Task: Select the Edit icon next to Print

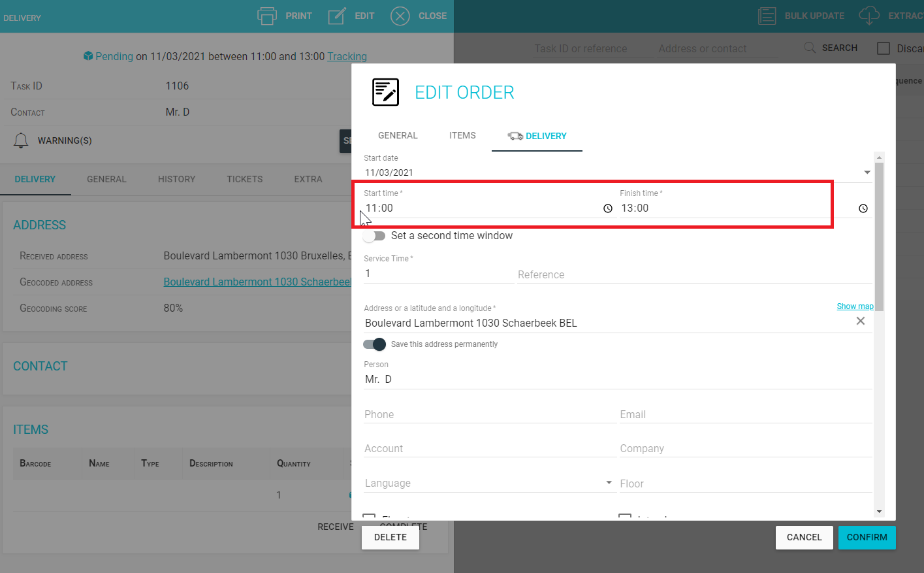Action: pos(336,16)
